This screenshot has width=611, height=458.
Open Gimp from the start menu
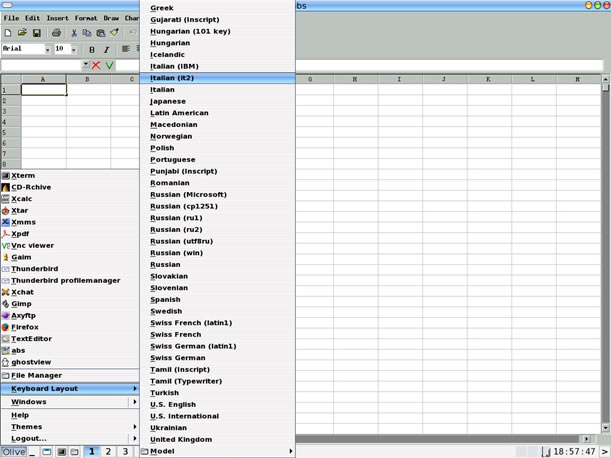[21, 304]
